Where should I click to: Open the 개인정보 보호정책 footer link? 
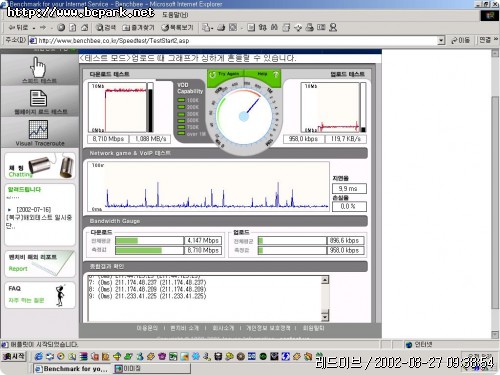point(268,328)
